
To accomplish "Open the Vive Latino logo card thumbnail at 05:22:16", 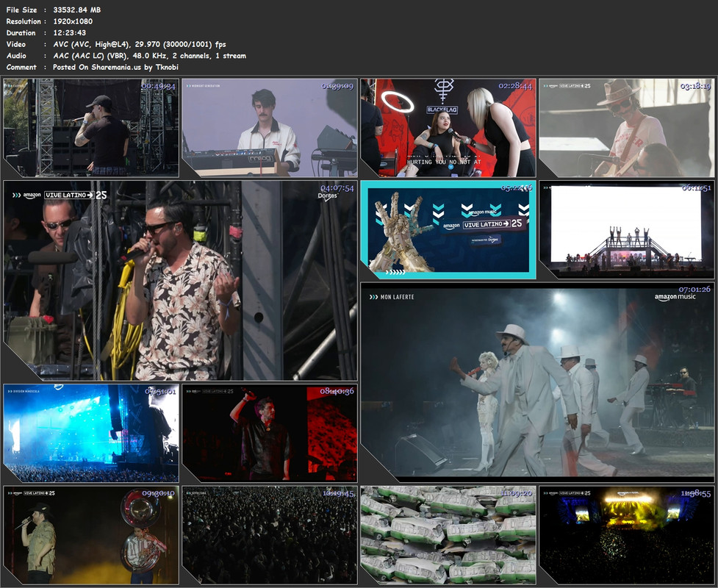I will pos(448,229).
